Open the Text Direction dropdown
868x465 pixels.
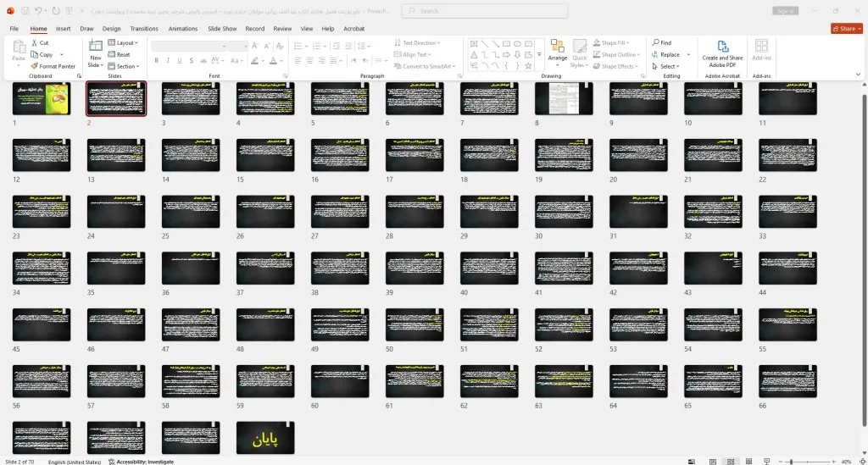coord(417,42)
